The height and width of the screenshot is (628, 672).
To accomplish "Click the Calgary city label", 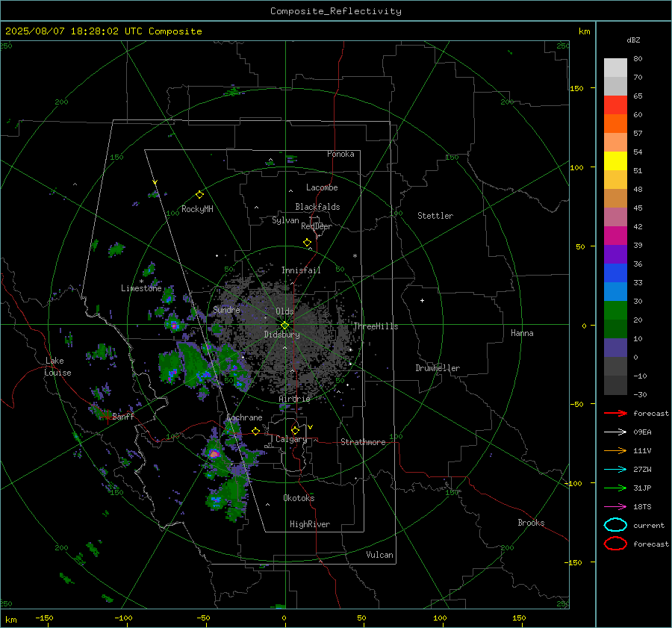I will coord(291,439).
